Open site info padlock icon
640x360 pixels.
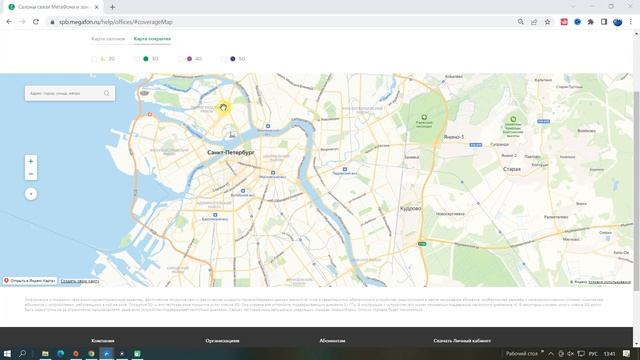tap(52, 22)
